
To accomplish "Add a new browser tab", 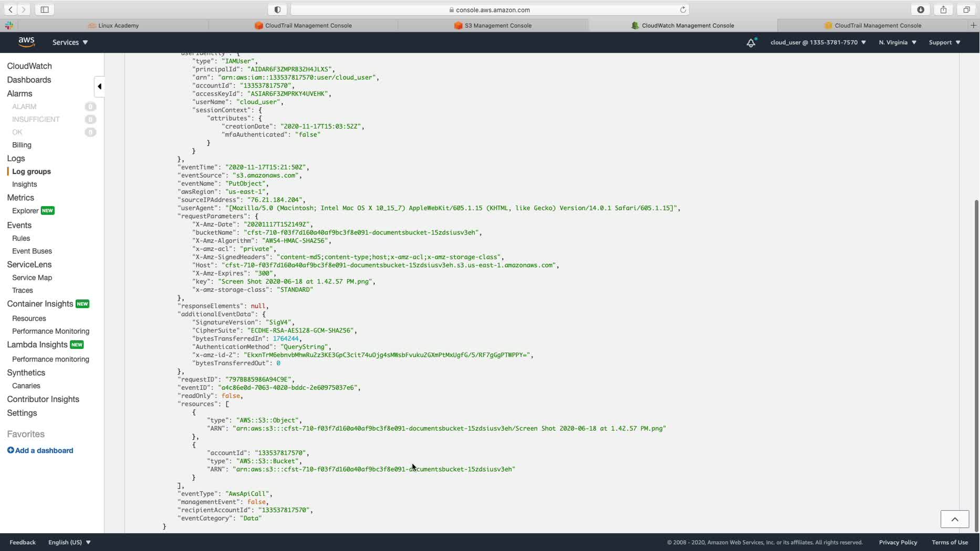I will [x=973, y=25].
